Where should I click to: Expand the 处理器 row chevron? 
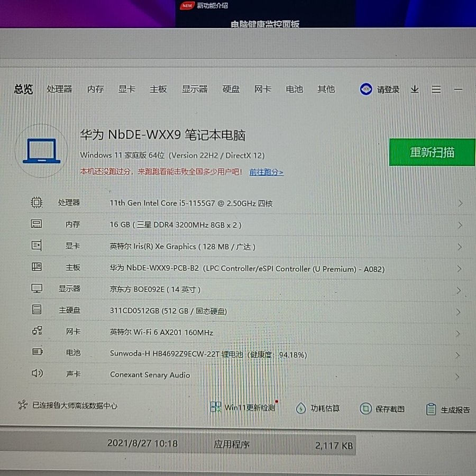460,204
